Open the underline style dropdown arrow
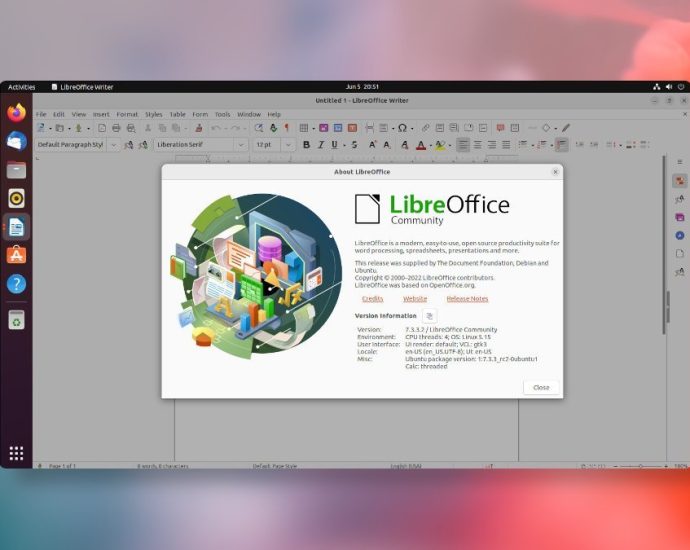This screenshot has height=550, width=690. pyautogui.click(x=344, y=145)
